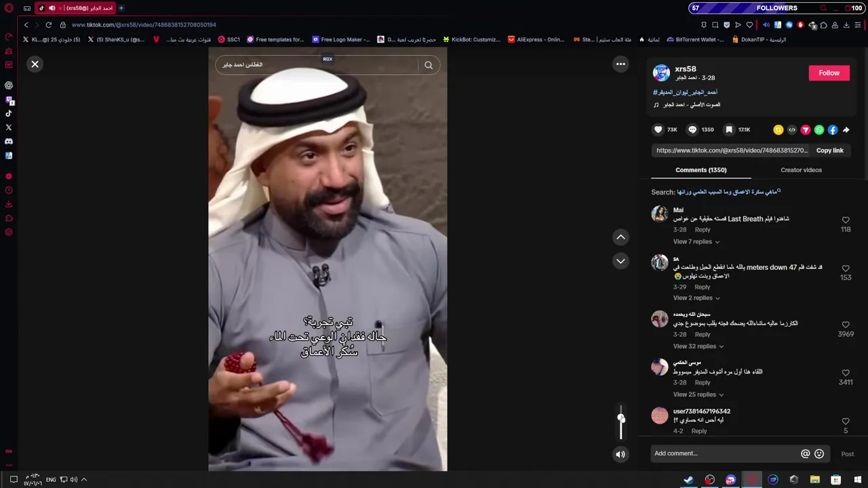868x488 pixels.
Task: Expand View 7 replies
Action: pyautogui.click(x=696, y=242)
